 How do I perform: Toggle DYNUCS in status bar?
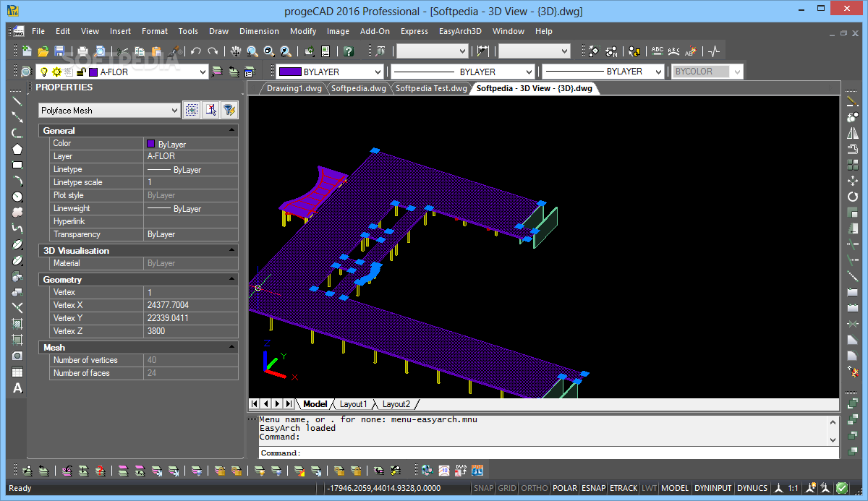tap(752, 488)
